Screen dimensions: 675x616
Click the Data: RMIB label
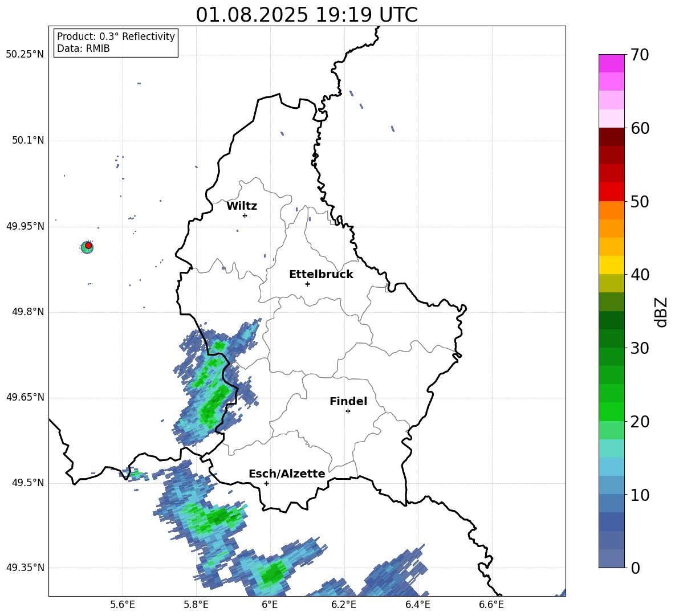point(83,48)
